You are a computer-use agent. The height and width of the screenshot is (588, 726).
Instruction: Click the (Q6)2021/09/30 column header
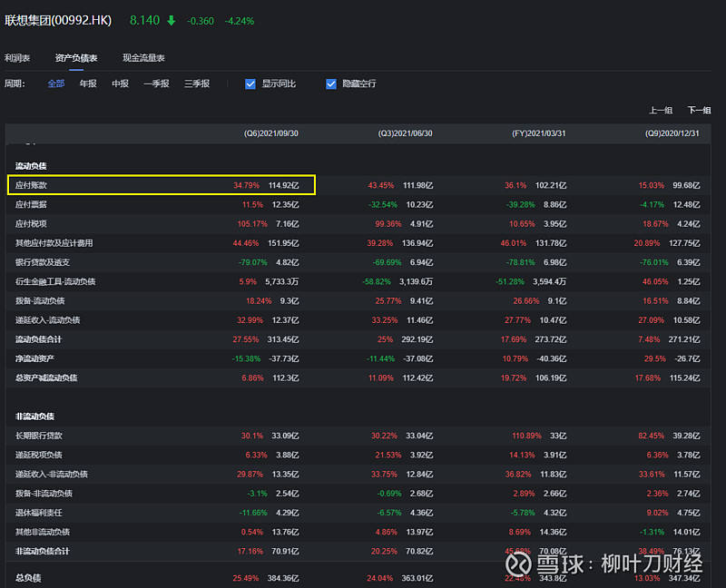(271, 133)
